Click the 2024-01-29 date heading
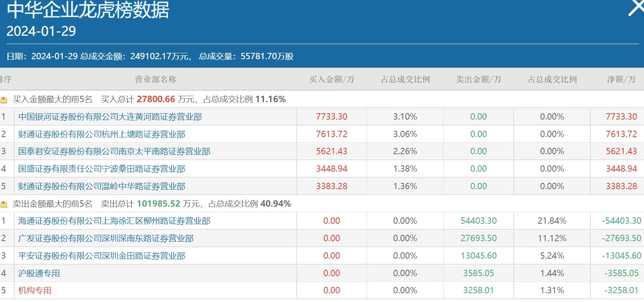The image size is (644, 302). (41, 31)
